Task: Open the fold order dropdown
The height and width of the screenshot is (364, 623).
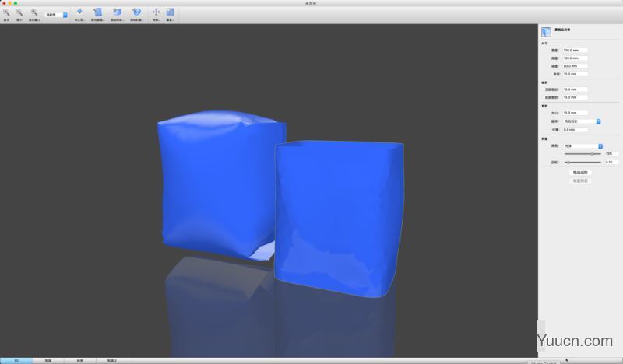Action: tap(582, 121)
